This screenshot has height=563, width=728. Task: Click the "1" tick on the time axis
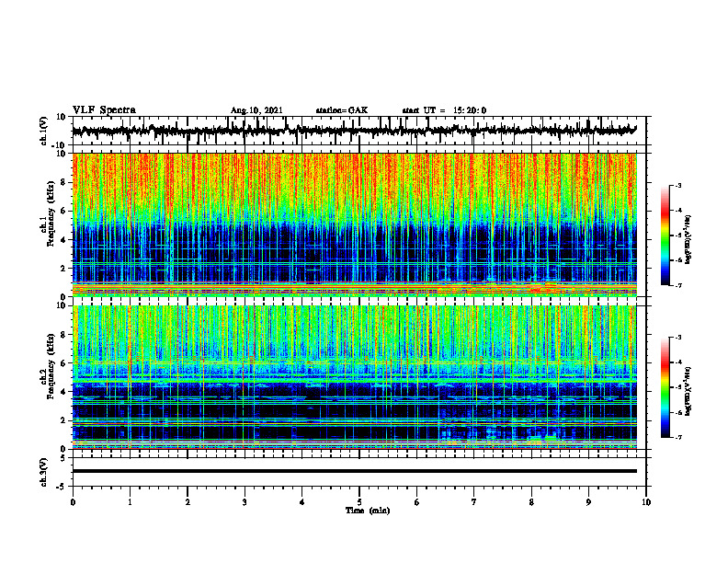click(x=130, y=502)
